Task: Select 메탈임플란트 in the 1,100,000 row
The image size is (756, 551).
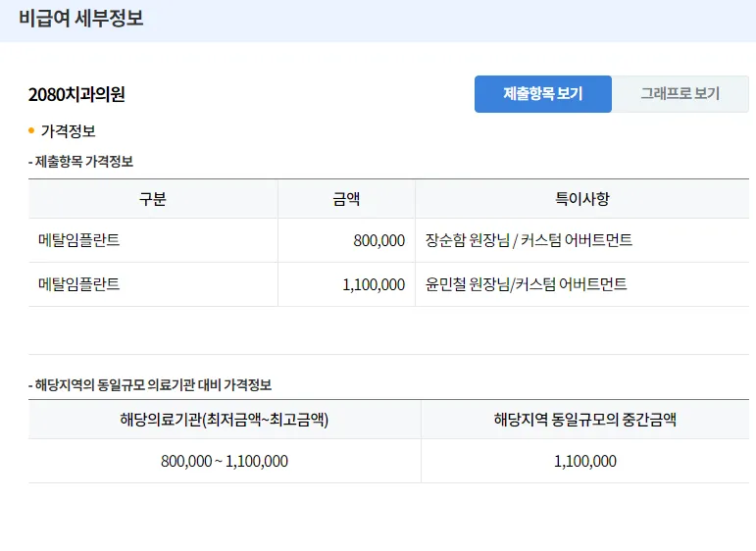Action: click(79, 284)
